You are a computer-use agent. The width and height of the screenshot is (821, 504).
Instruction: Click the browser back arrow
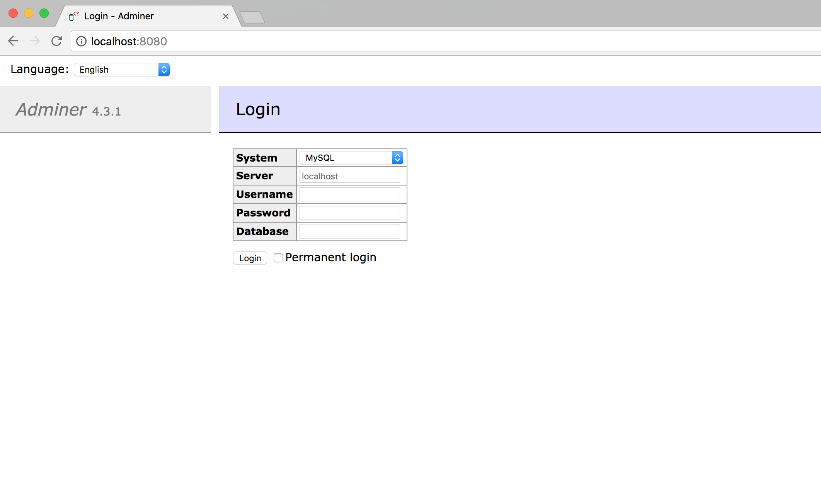[x=13, y=41]
